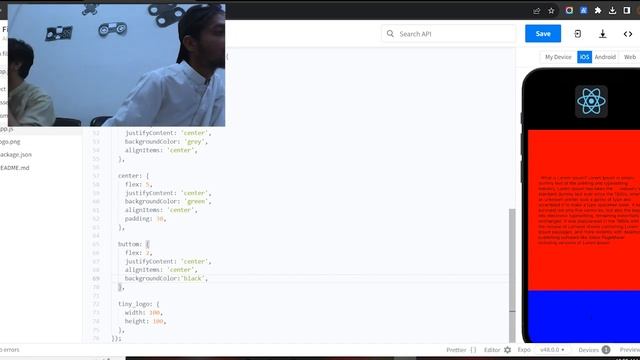Click the 'center: {' code line
The width and height of the screenshot is (640, 360).
tap(133, 176)
